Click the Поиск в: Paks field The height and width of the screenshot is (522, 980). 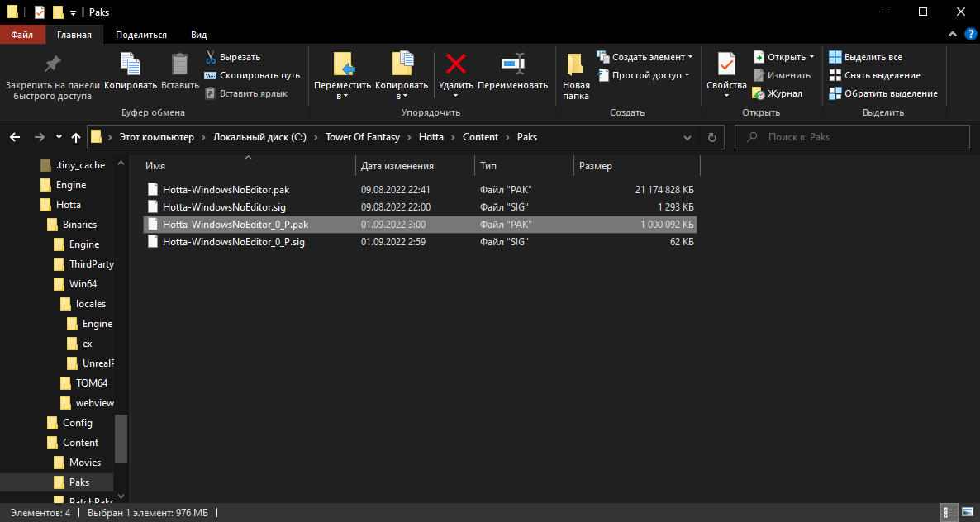(x=853, y=137)
